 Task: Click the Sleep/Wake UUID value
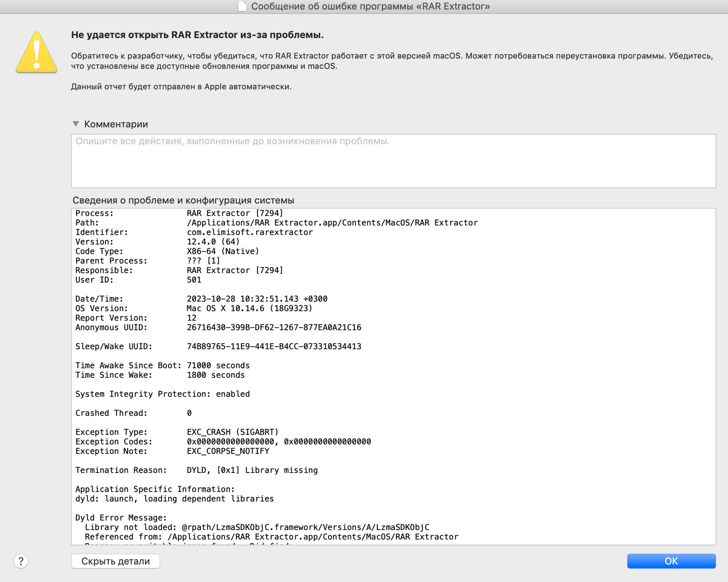tap(274, 346)
